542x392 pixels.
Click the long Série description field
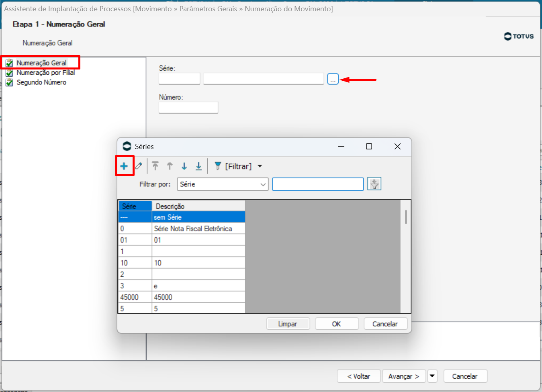(x=264, y=79)
